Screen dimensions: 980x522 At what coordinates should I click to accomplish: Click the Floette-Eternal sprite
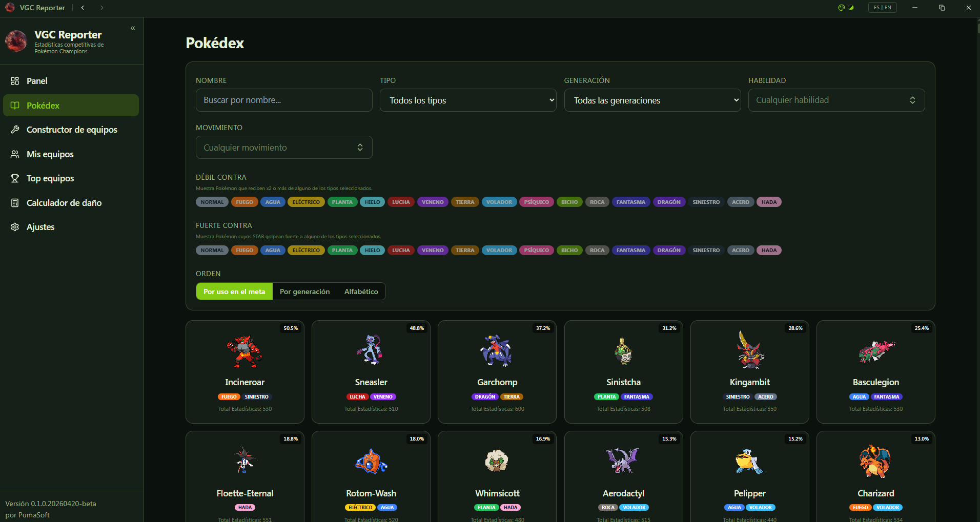(x=245, y=460)
